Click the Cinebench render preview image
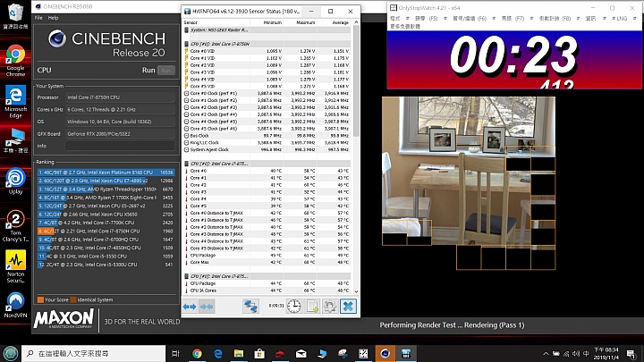This screenshot has width=644, height=362. click(x=469, y=183)
